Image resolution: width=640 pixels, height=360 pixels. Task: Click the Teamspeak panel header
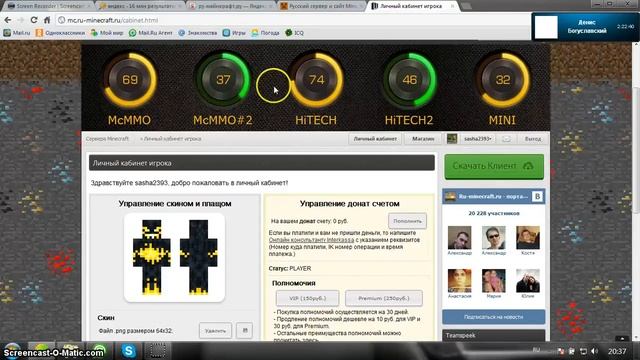coord(493,336)
